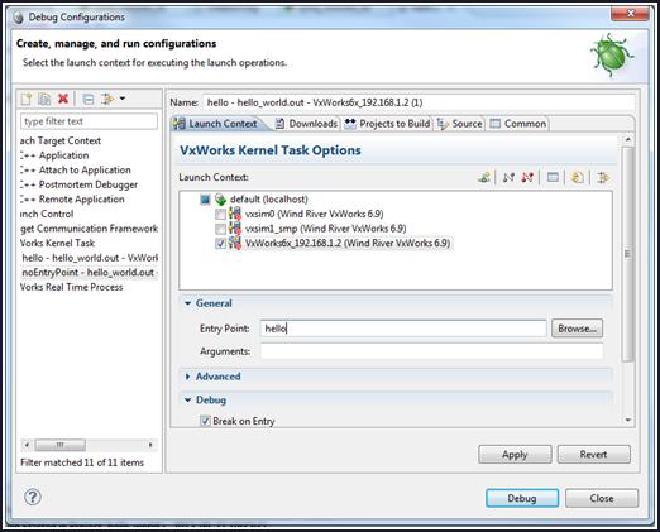Toggle the Break on Entry checkbox
Screen dimensions: 660x532
(x=205, y=420)
